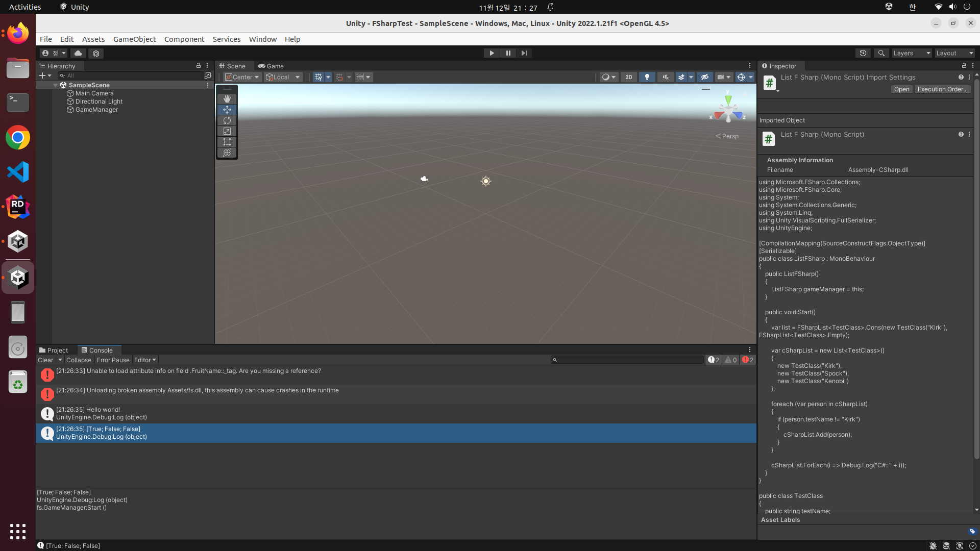Image resolution: width=980 pixels, height=551 pixels.
Task: Select the Rect tool in Scene toolbar
Action: pyautogui.click(x=227, y=142)
